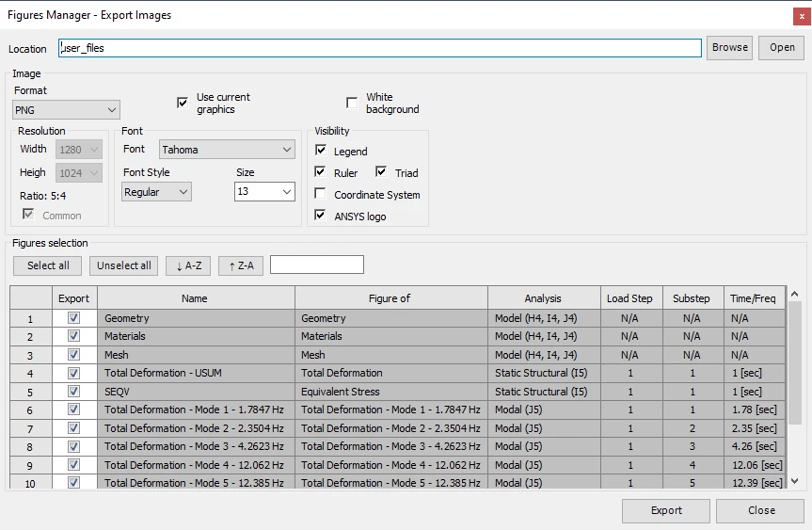The height and width of the screenshot is (530, 812).
Task: Toggle the Ruler visibility checkbox
Action: pyautogui.click(x=320, y=171)
